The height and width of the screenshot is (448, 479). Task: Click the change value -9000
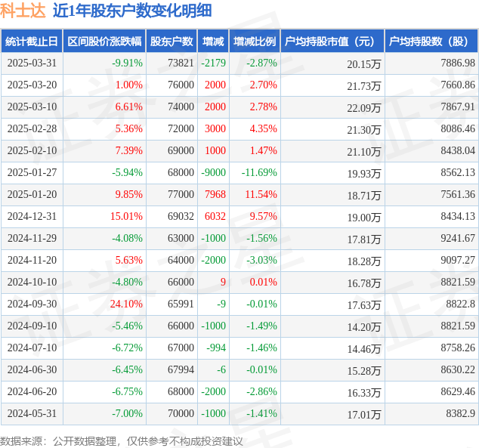coord(214,172)
